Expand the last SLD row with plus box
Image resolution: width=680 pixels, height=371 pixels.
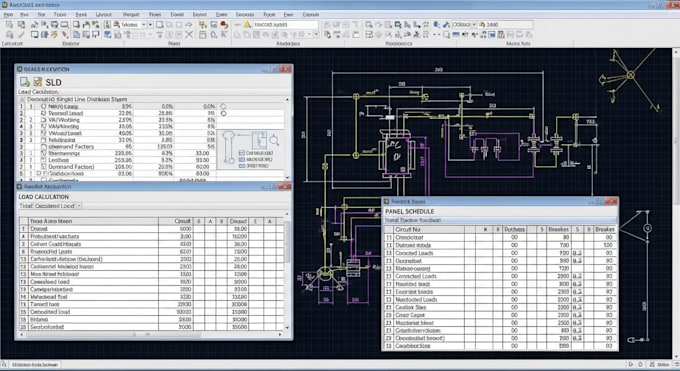[x=38, y=174]
